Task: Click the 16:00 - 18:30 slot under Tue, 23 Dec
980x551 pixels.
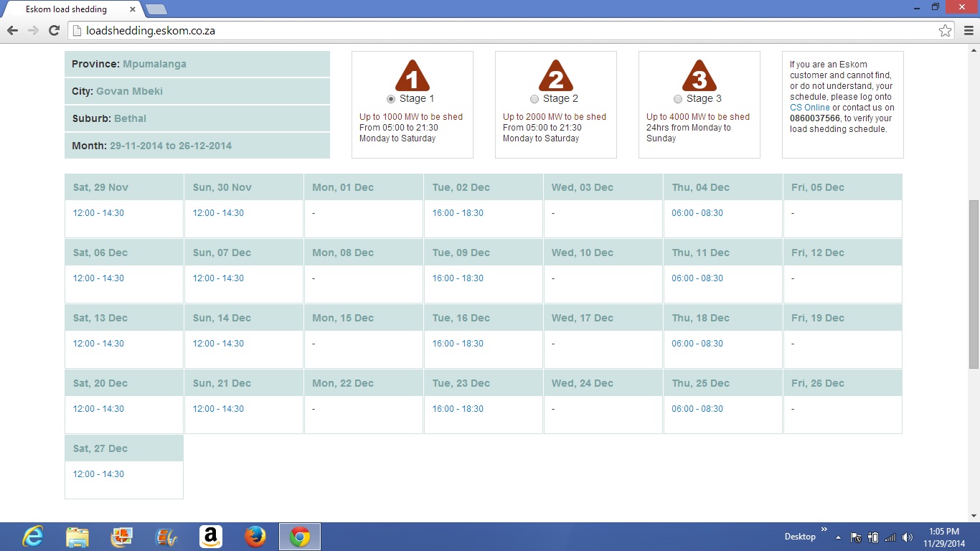Action: coord(458,409)
